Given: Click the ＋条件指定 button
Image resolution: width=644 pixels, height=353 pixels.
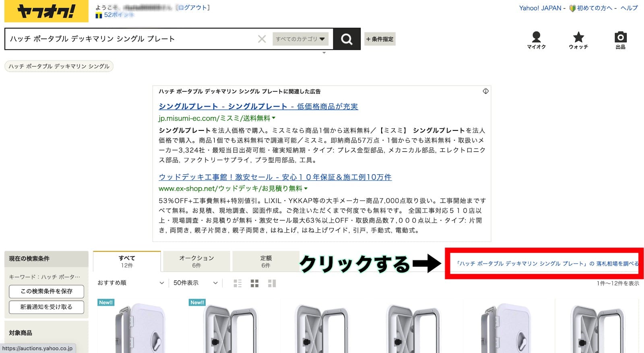Looking at the screenshot, I should [x=380, y=39].
